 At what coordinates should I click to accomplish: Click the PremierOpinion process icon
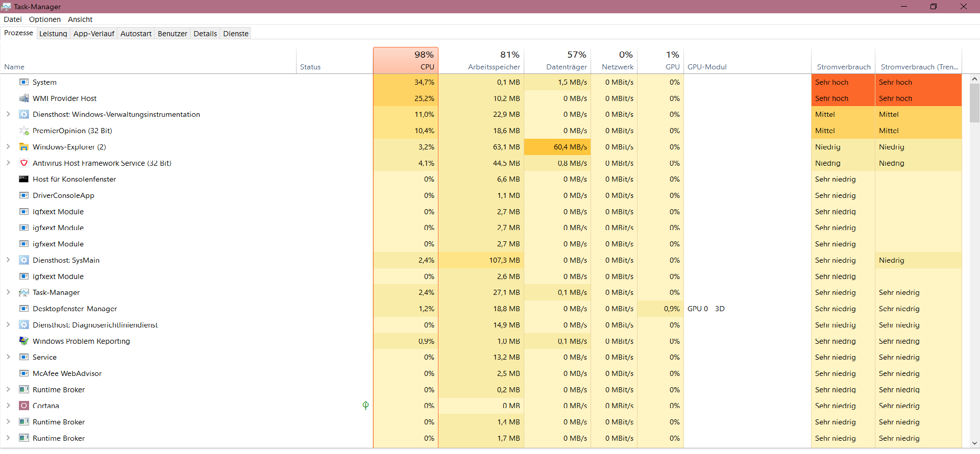(23, 131)
